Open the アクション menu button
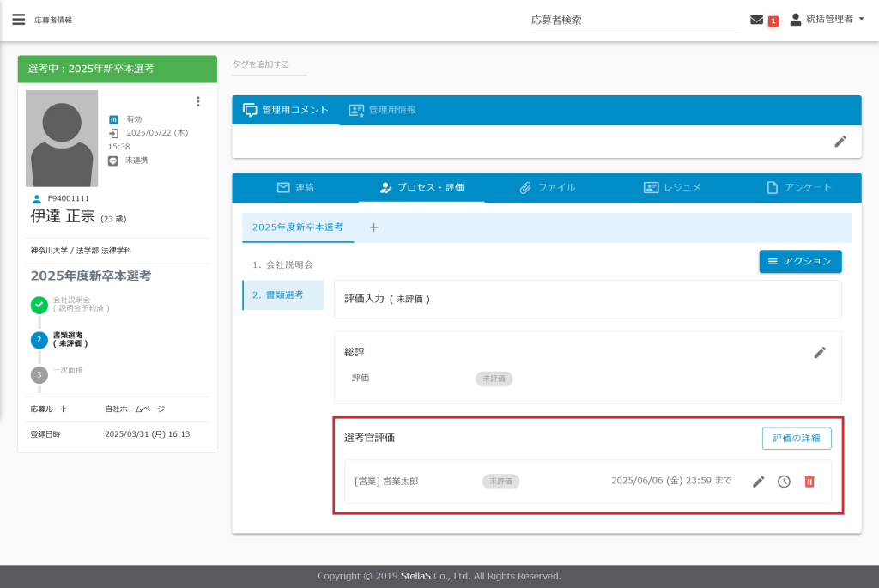This screenshot has height=588, width=879. coord(800,261)
